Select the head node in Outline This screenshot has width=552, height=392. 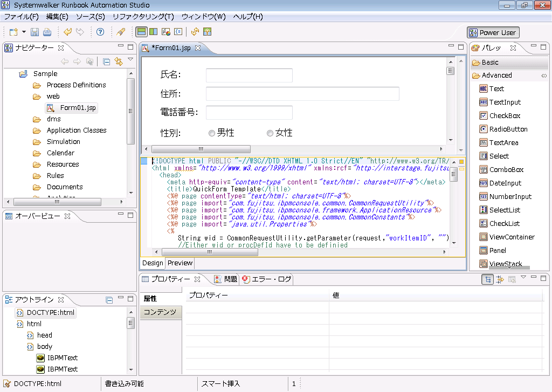pos(40,335)
